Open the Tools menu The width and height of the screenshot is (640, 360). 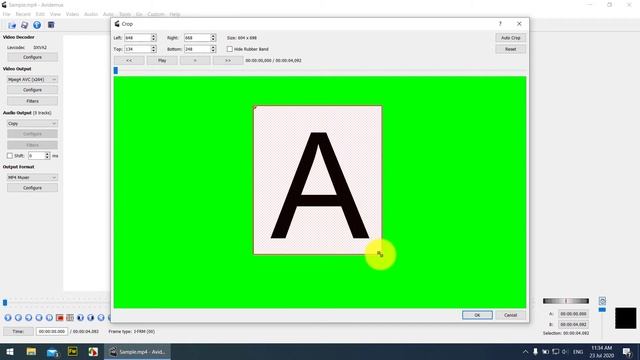[125, 14]
